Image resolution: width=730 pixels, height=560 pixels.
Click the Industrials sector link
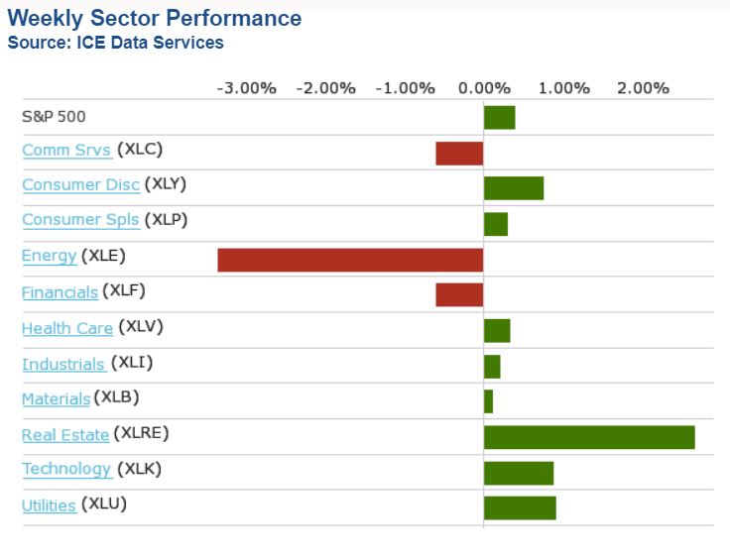[63, 365]
